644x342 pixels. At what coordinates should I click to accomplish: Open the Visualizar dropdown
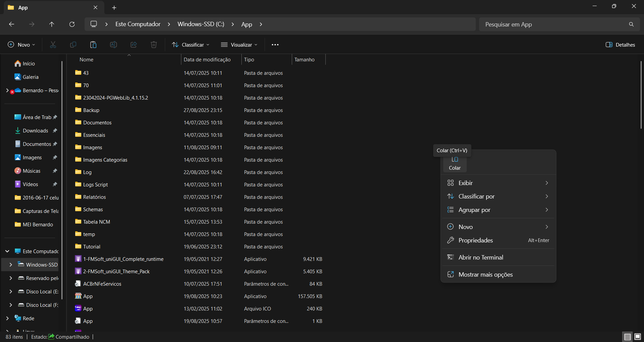tap(239, 45)
